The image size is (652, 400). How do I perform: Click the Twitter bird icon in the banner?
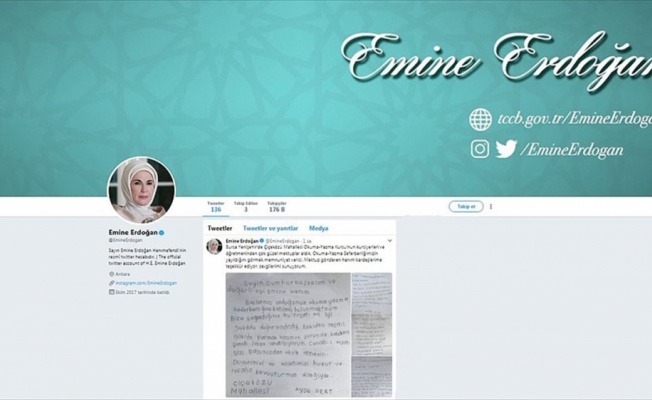click(506, 149)
